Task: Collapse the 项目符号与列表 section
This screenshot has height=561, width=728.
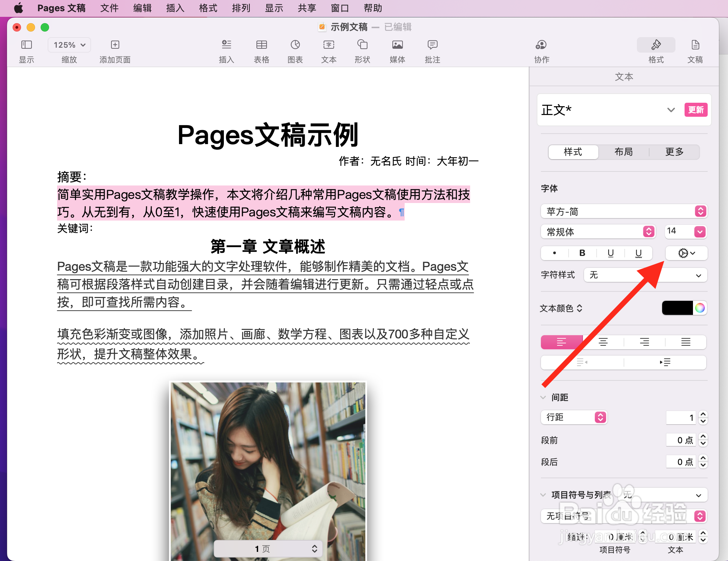Action: point(543,495)
